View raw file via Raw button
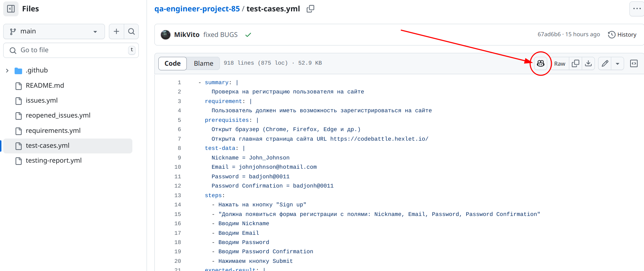 click(x=559, y=64)
